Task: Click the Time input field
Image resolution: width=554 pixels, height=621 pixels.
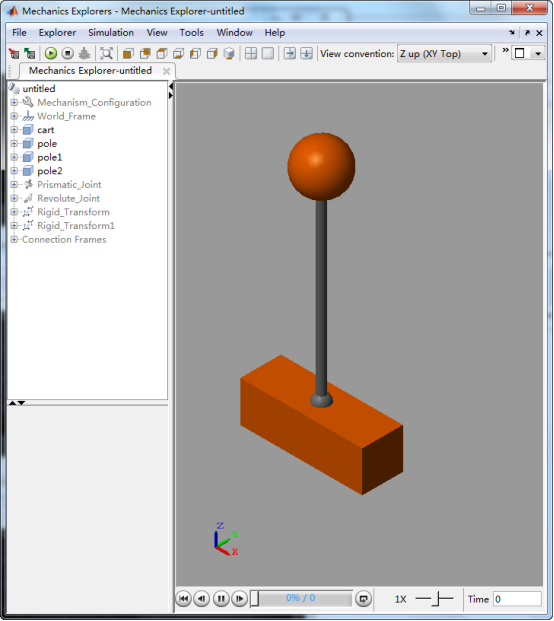Action: pyautogui.click(x=517, y=599)
